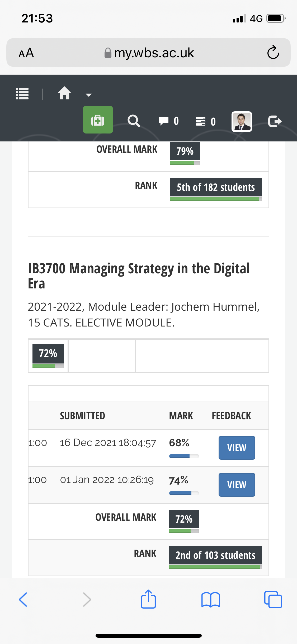Show open Safari tabs
The image size is (297, 644).
click(273, 600)
